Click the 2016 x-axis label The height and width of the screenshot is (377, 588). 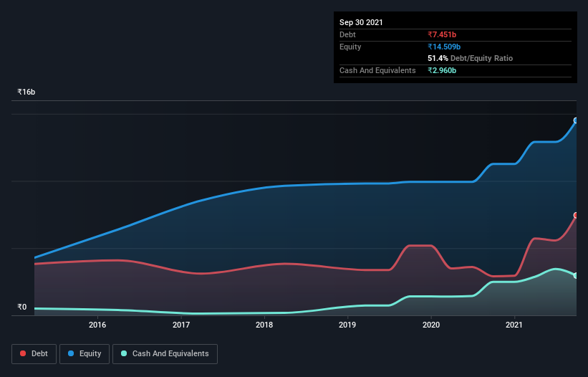[x=97, y=325]
